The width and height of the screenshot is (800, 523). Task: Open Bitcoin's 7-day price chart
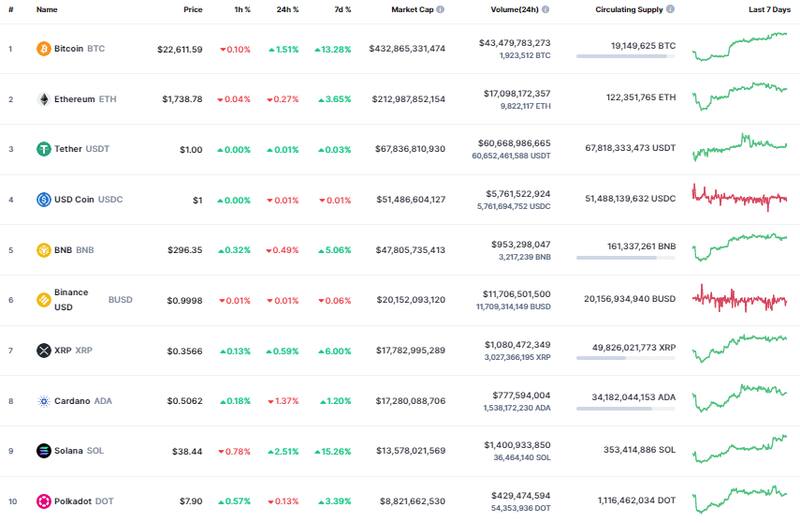tap(738, 46)
